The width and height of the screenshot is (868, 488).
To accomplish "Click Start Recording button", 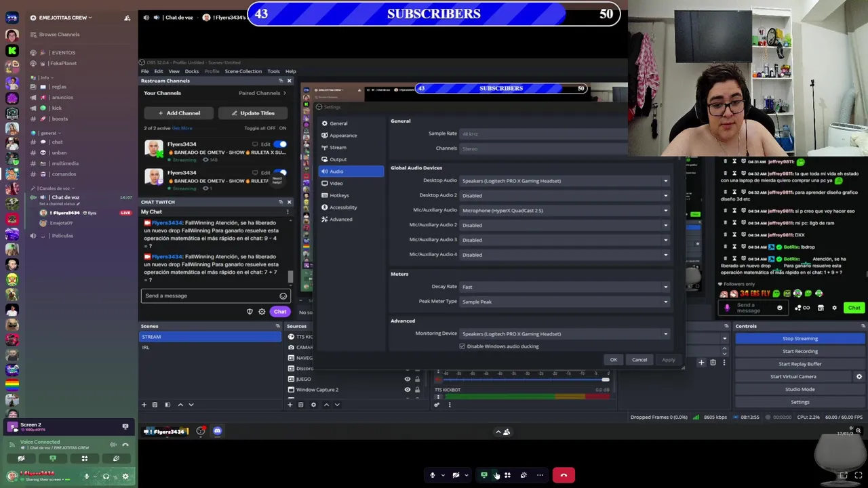I will coord(800,351).
